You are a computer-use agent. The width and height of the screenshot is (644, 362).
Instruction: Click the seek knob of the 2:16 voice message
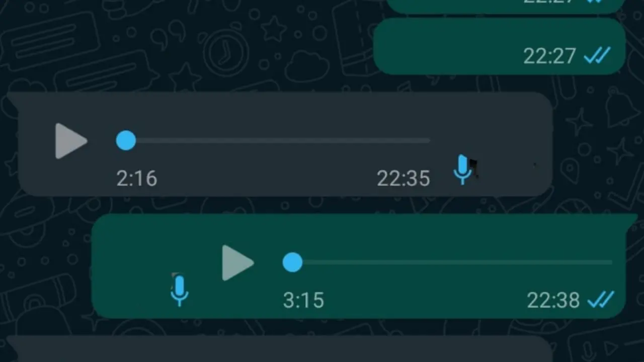126,140
